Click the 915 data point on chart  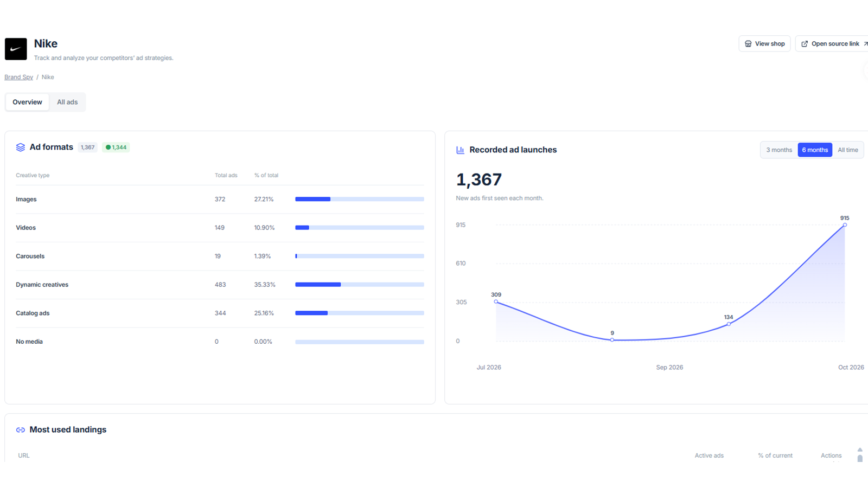point(845,224)
